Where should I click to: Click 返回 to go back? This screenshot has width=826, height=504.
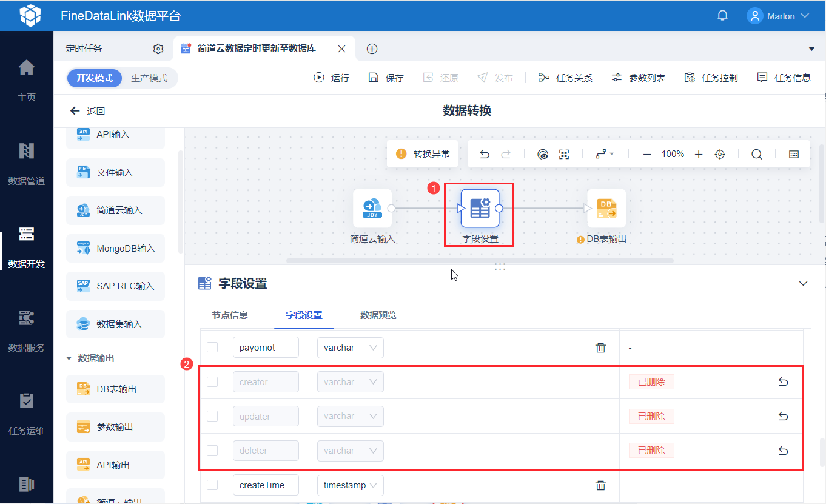pyautogui.click(x=88, y=111)
